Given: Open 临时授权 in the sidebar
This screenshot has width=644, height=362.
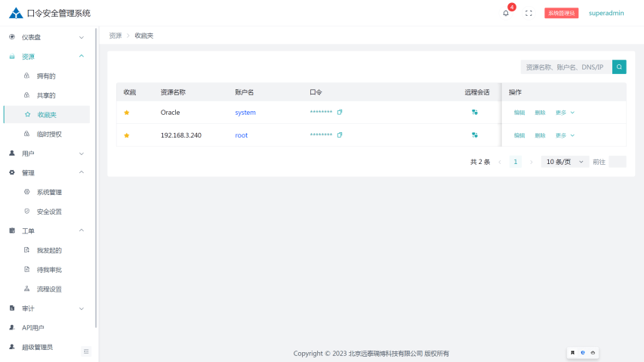Looking at the screenshot, I should tap(48, 134).
